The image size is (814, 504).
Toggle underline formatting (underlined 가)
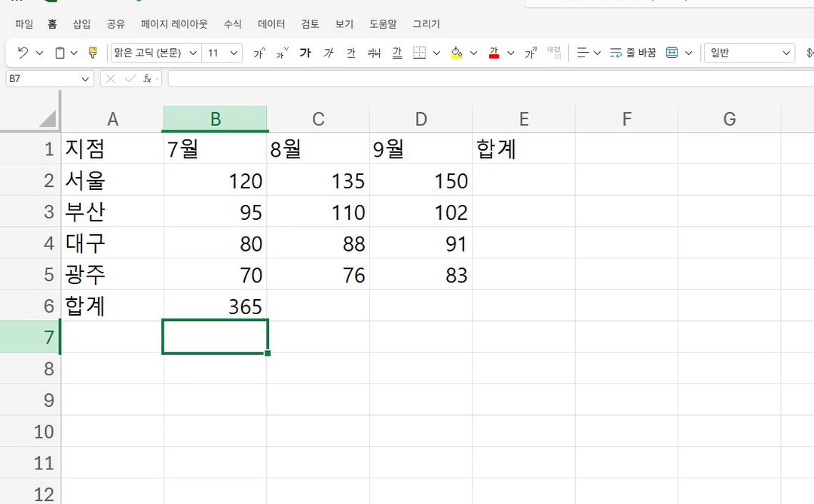coord(351,53)
